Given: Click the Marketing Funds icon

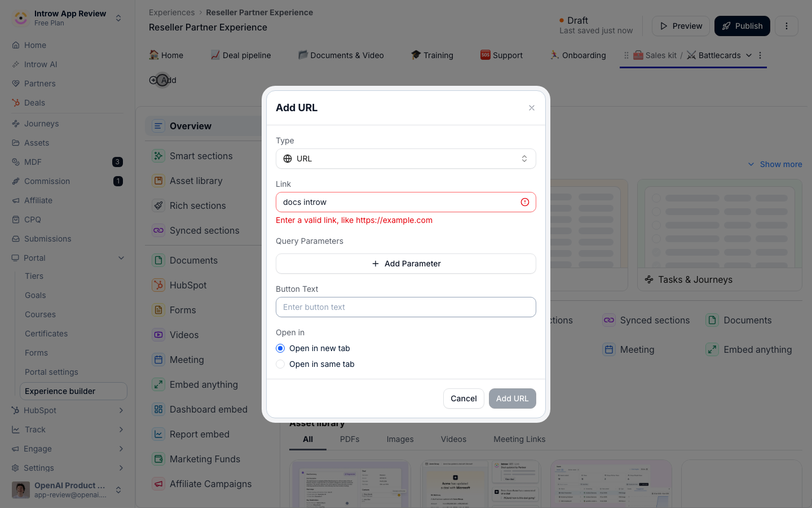Looking at the screenshot, I should tap(158, 459).
